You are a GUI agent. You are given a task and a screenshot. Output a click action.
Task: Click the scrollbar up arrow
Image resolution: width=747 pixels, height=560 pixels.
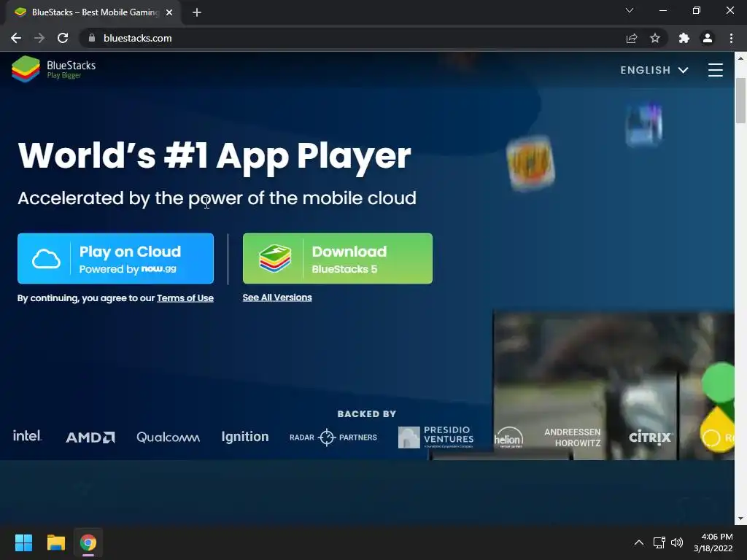(740, 58)
